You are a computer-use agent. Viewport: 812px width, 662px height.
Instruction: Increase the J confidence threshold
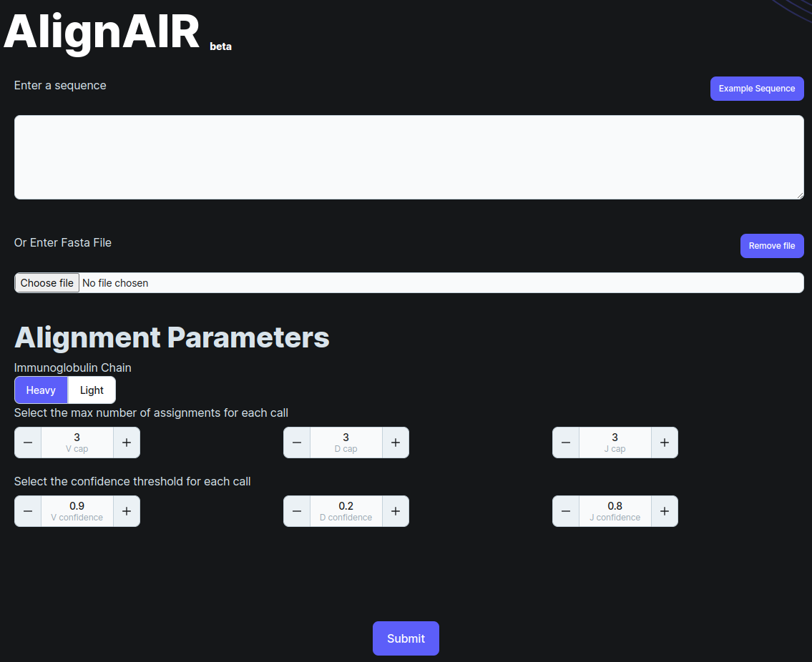point(665,511)
